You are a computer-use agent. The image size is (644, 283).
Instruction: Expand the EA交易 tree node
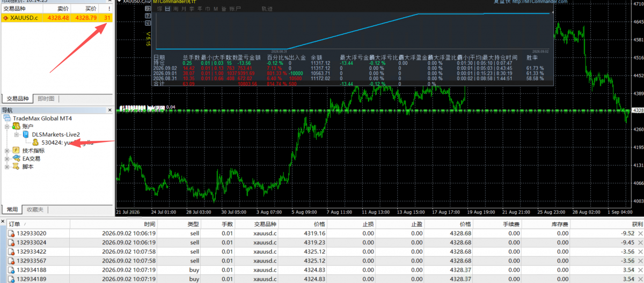click(7, 159)
